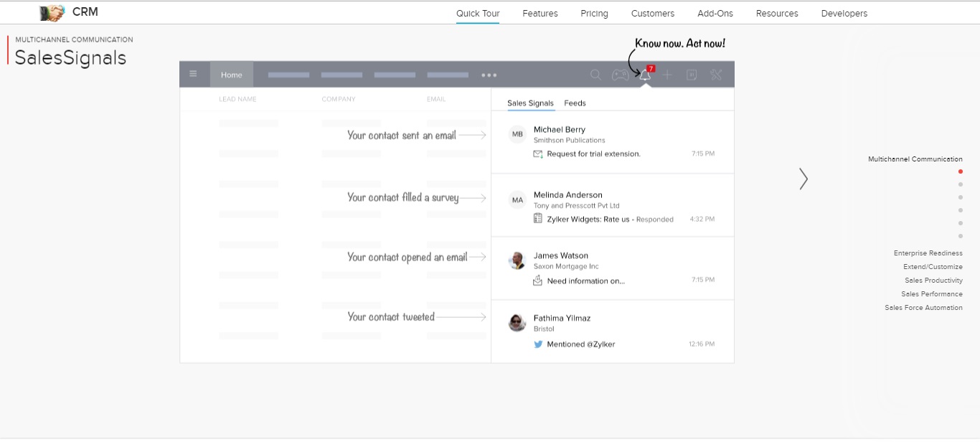980x442 pixels.
Task: Open the Features menu item
Action: pyautogui.click(x=540, y=13)
